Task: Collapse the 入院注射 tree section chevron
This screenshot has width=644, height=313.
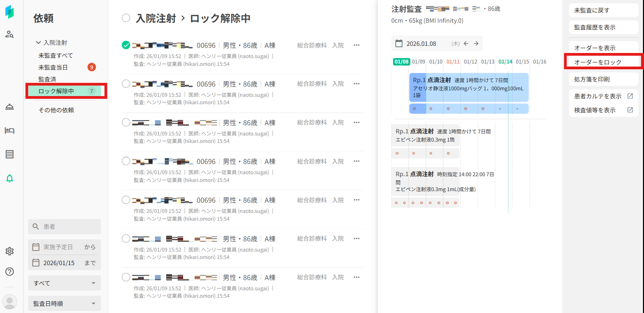Action: pos(38,42)
